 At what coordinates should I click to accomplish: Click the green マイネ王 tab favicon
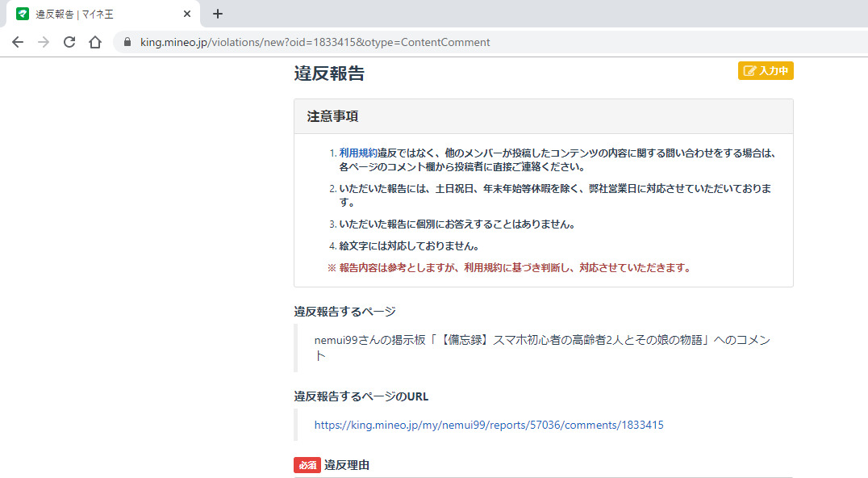click(x=23, y=14)
